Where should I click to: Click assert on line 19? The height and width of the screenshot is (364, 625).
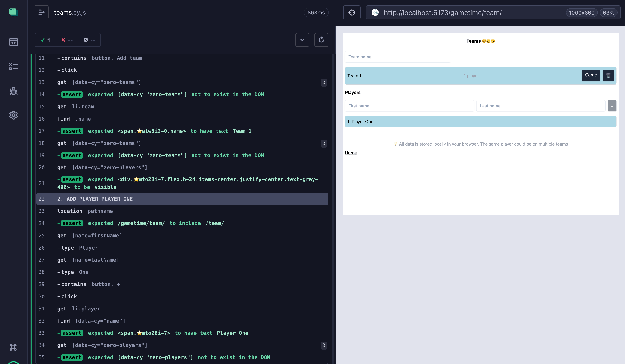182,155
